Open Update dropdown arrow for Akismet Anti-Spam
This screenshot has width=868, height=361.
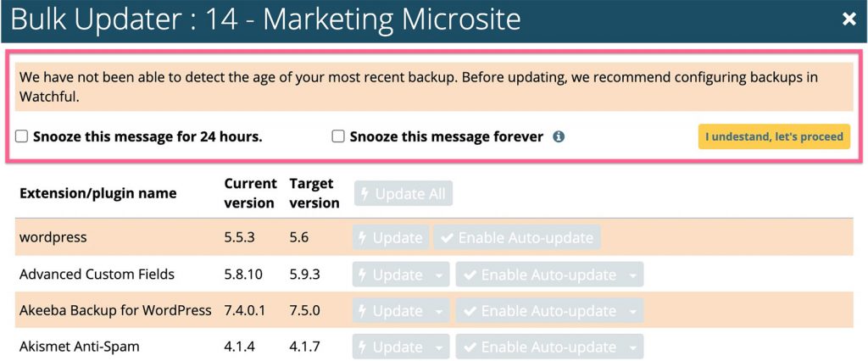point(440,347)
